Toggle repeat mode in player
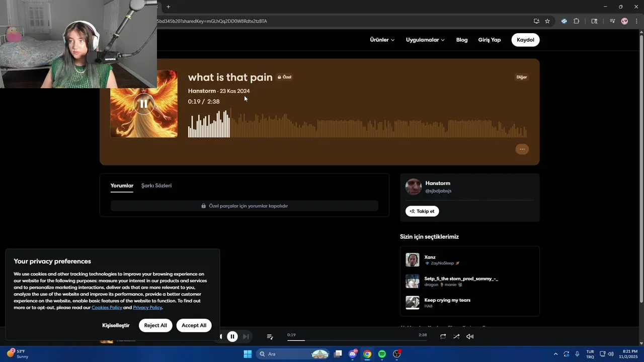 pos(443,336)
